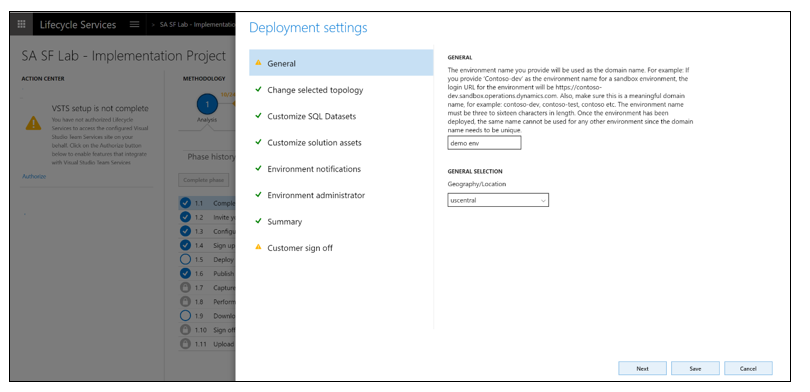Open the Geography/Location dropdown
Image resolution: width=810 pixels, height=392 pixels.
tap(497, 200)
